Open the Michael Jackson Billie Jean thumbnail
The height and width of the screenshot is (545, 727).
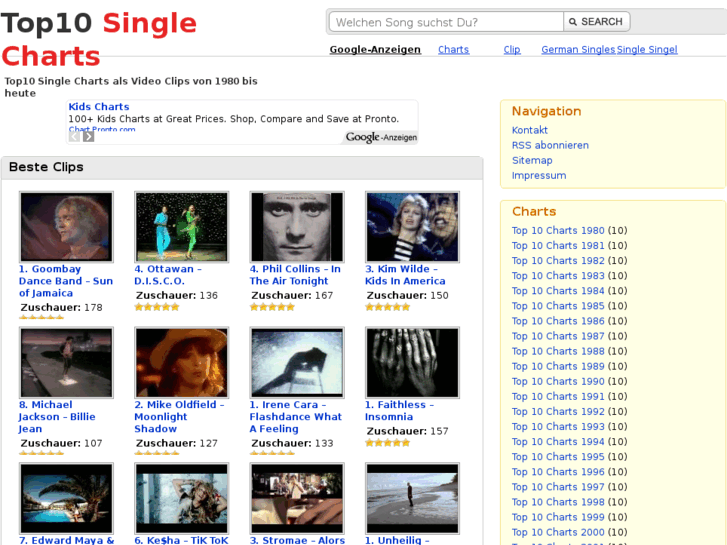(66, 362)
